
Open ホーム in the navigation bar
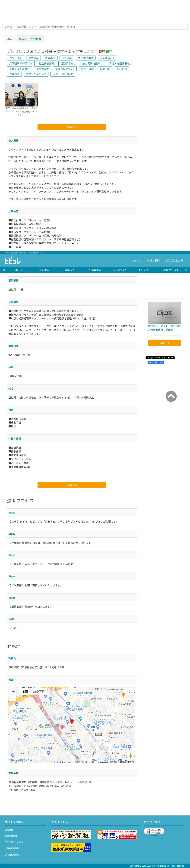pyautogui.click(x=19, y=270)
